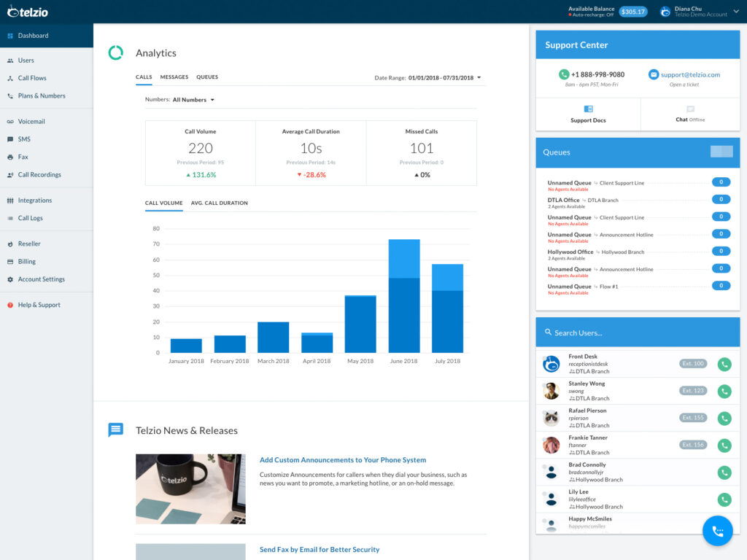
Task: Click the Fax icon in sidebar
Action: tap(10, 157)
